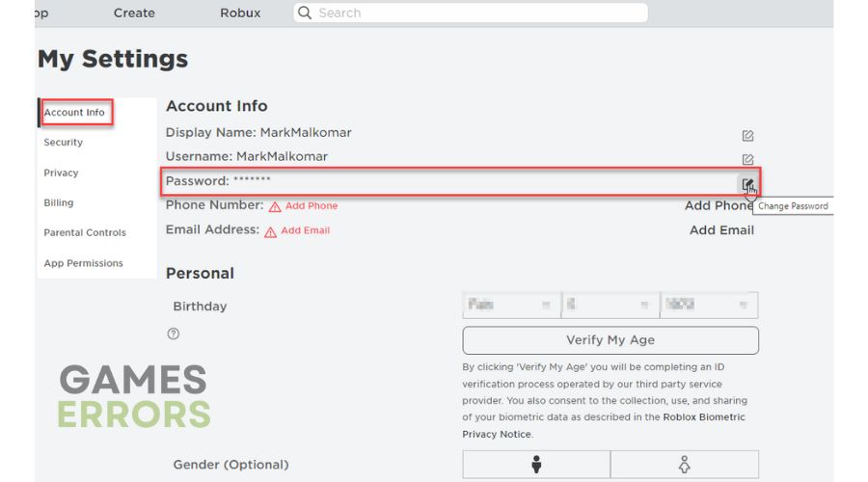This screenshot has width=868, height=482.
Task: Click the Birthday label
Action: coord(200,307)
